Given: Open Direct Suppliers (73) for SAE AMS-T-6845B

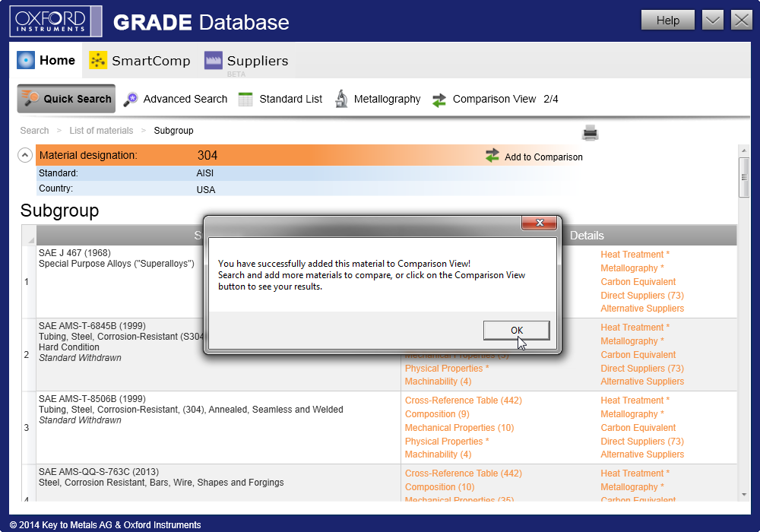Looking at the screenshot, I should pos(642,369).
